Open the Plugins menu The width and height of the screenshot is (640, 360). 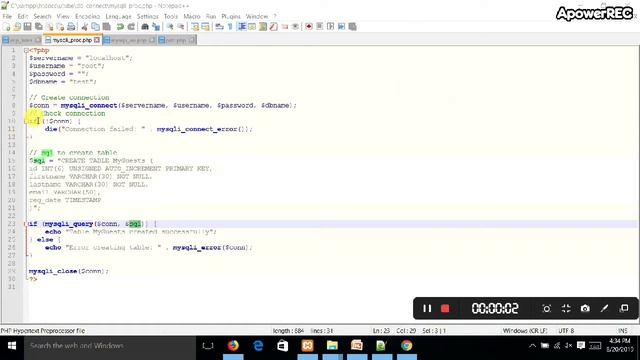[231, 16]
